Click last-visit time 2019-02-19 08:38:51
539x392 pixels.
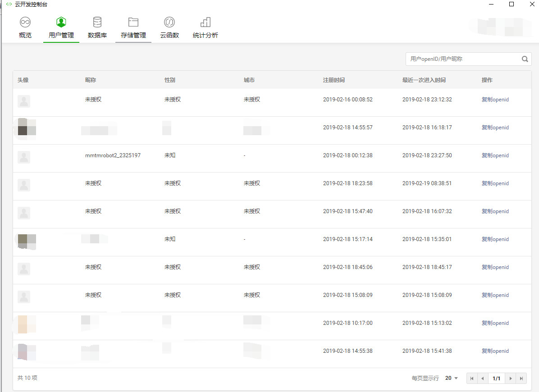click(x=427, y=183)
